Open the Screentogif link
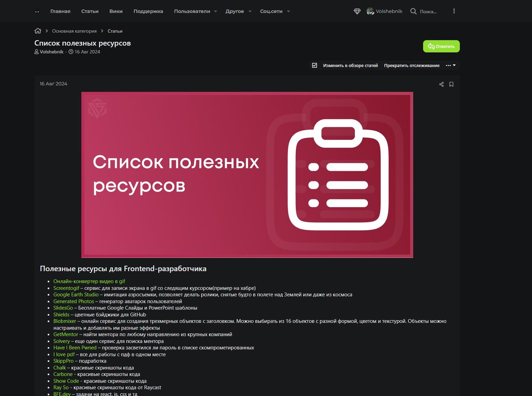This screenshot has height=396, width=532. [66, 288]
